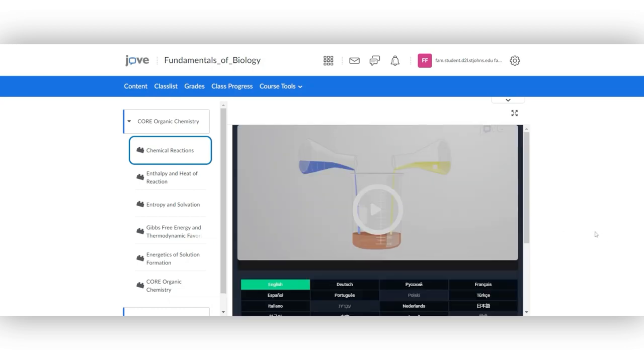The image size is (644, 362).
Task: Open the course selector grid icon
Action: pyautogui.click(x=328, y=61)
